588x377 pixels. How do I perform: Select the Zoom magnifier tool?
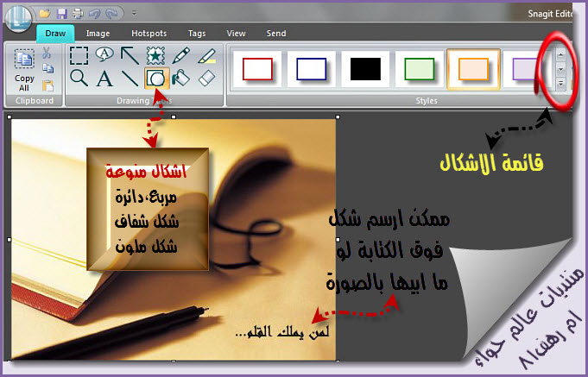pos(79,79)
